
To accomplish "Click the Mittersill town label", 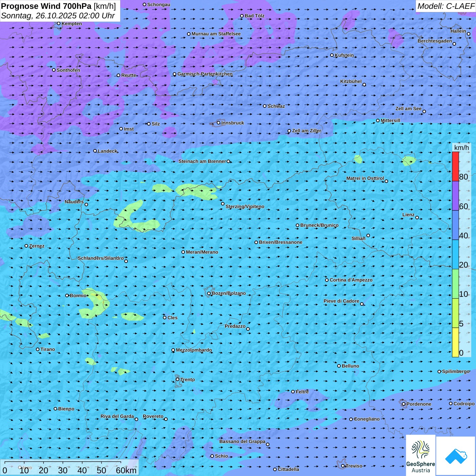I will [x=390, y=120].
